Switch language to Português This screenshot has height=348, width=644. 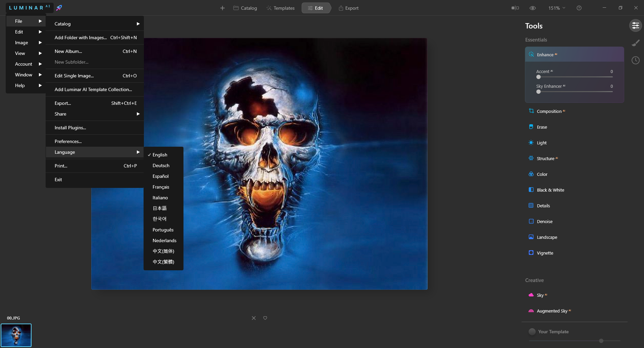pos(163,230)
